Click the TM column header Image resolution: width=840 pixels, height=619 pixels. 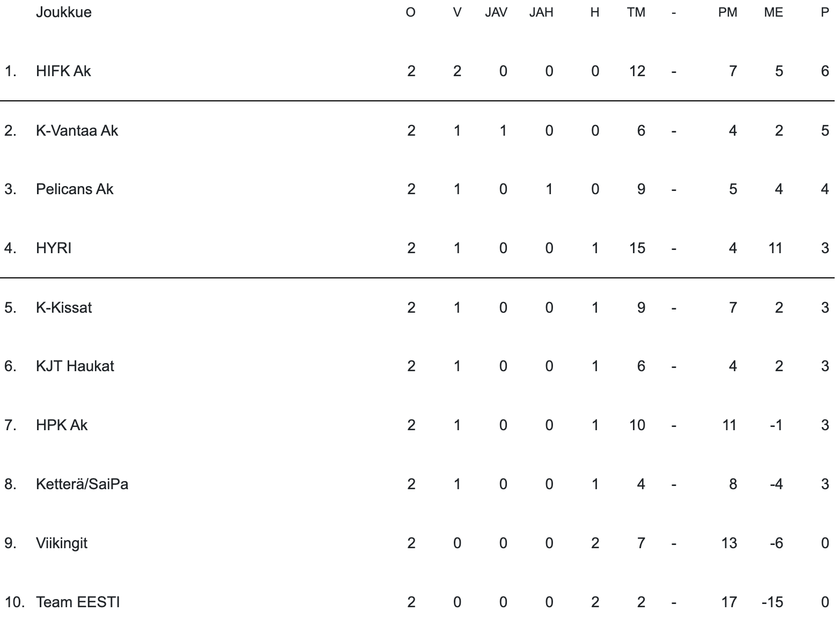(636, 12)
